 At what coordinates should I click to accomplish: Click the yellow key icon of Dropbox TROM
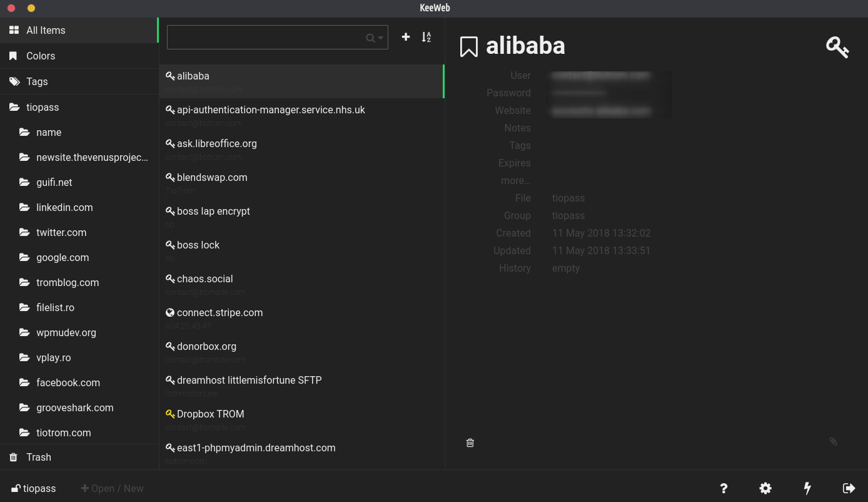click(169, 414)
